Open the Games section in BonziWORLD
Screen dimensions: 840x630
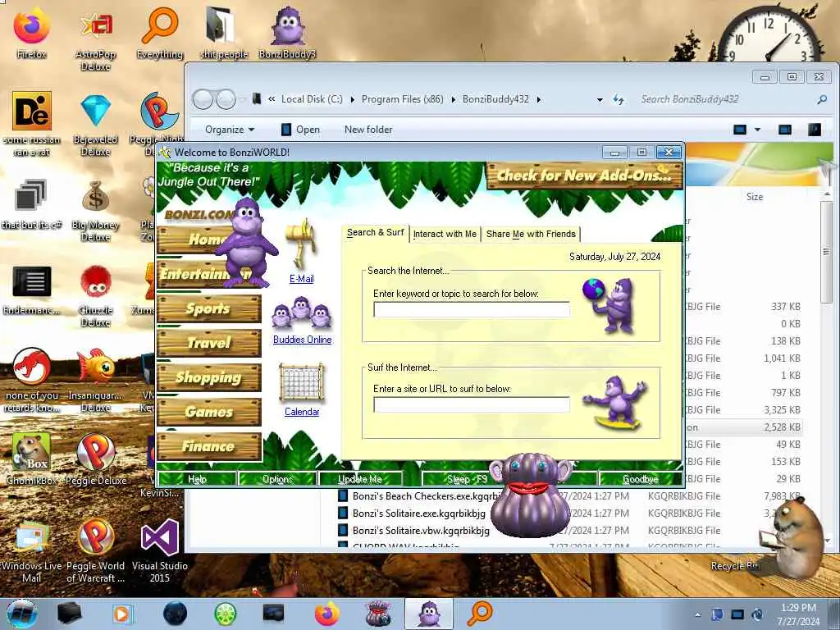(x=209, y=412)
